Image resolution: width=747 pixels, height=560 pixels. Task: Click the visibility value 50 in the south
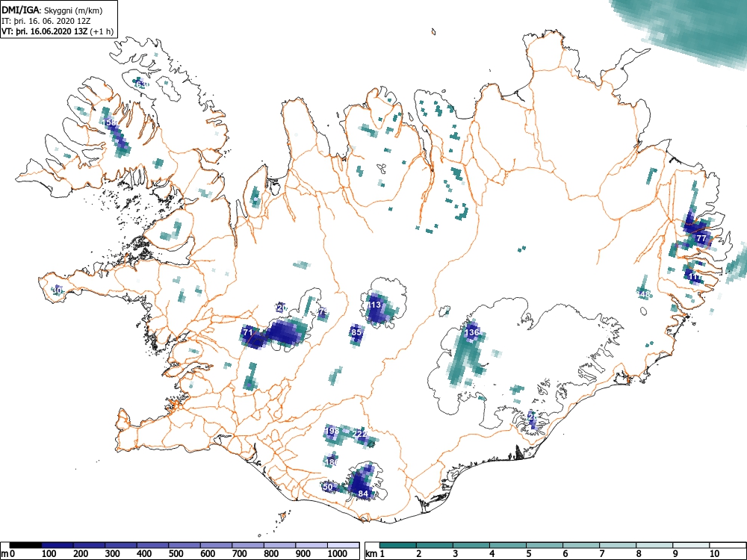(327, 487)
